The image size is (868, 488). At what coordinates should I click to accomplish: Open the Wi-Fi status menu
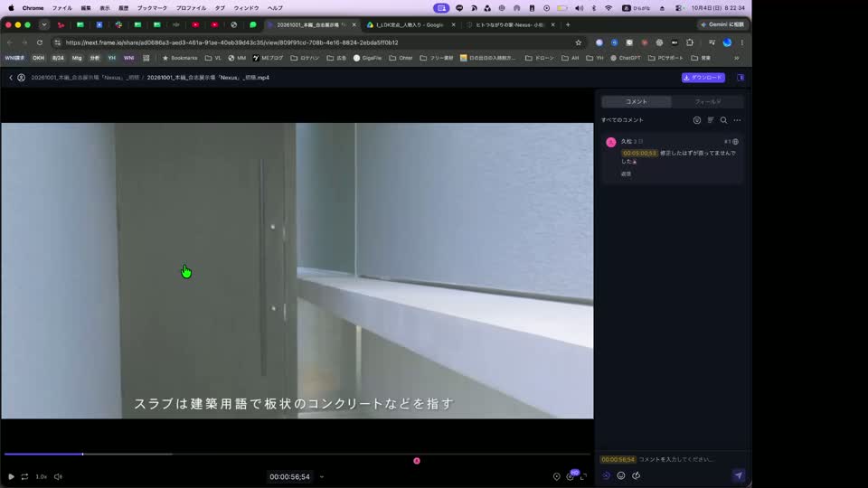coord(609,8)
